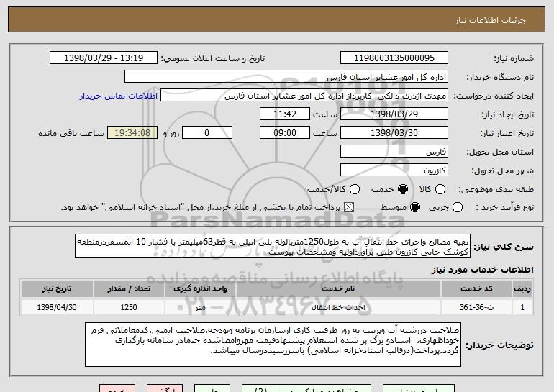Click the general need description text box

[273, 246]
